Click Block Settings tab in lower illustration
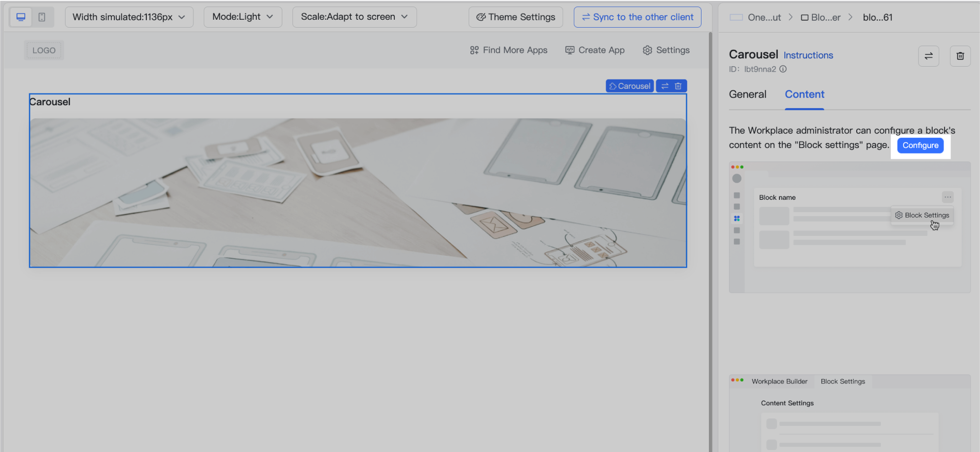 click(842, 381)
